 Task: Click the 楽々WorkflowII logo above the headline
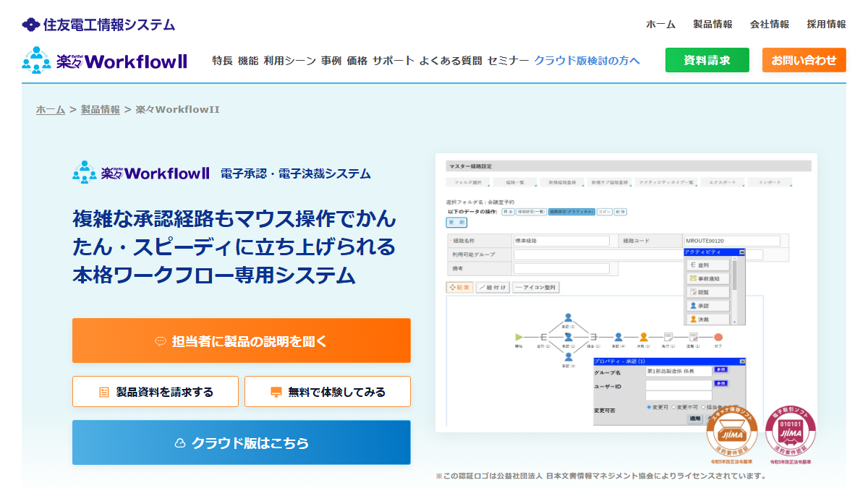(x=141, y=173)
